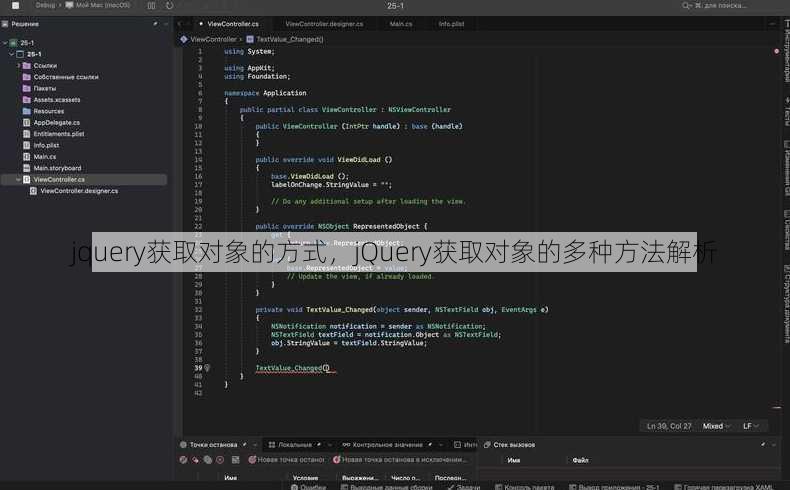Open the Стек вызовов panel tab
790x490 pixels.
509,445
